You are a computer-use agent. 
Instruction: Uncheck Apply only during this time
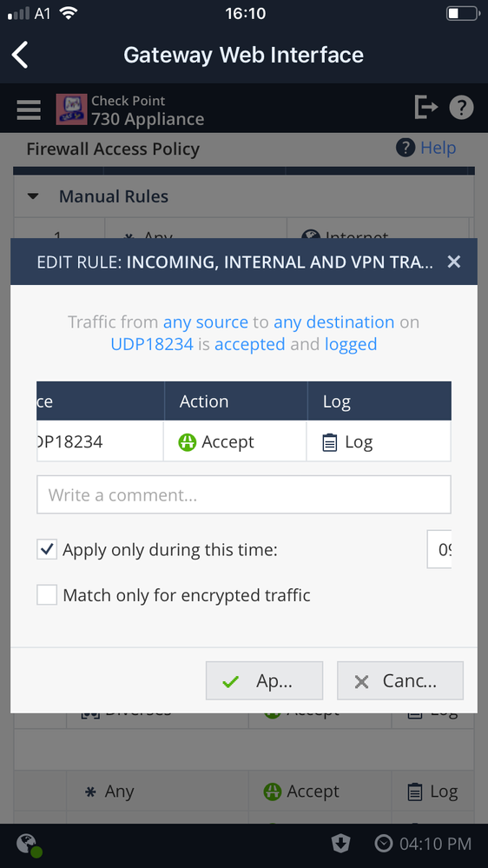tap(47, 550)
